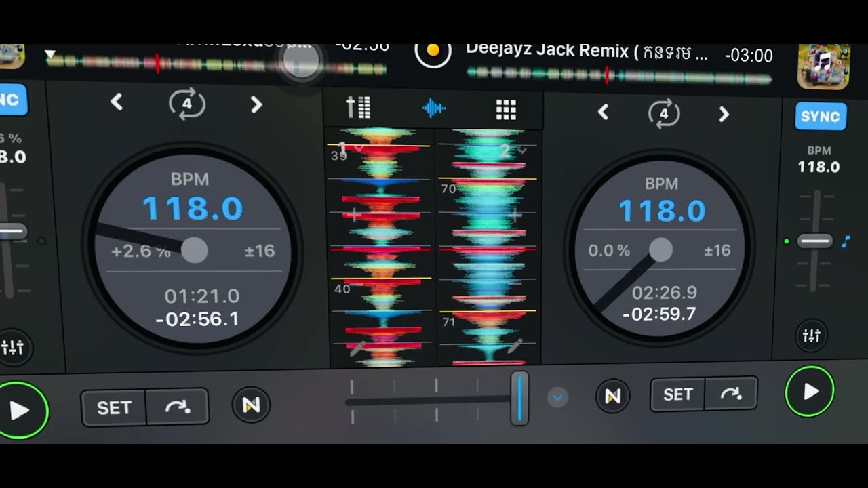Click the crossfader handle
Viewport: 868px width, 488px height.
[x=519, y=398]
